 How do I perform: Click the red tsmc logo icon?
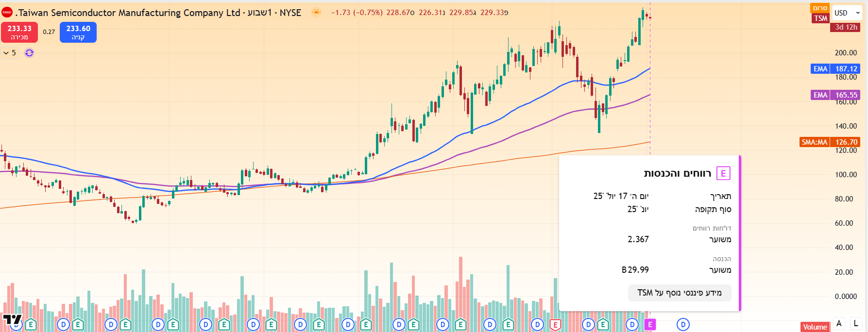(x=7, y=13)
